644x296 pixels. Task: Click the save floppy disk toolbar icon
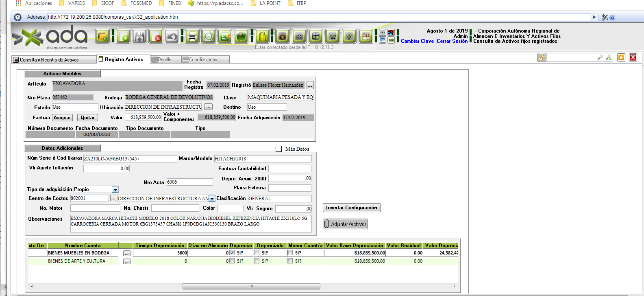click(x=140, y=37)
